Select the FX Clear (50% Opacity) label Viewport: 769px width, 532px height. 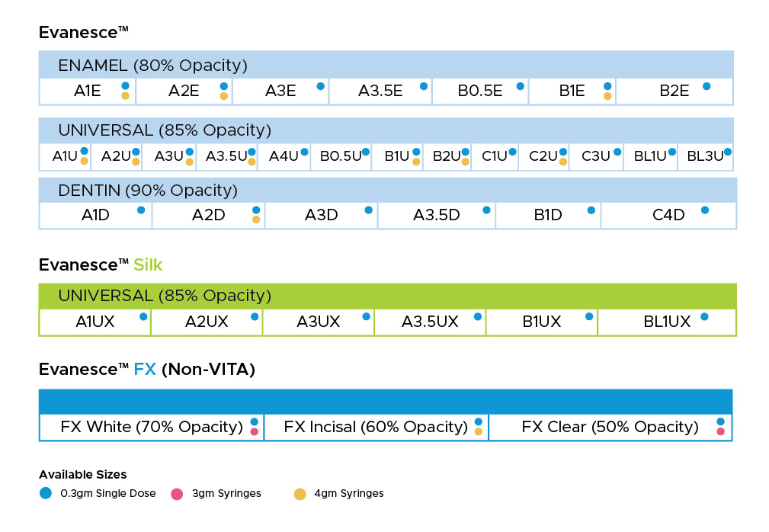tap(610, 427)
